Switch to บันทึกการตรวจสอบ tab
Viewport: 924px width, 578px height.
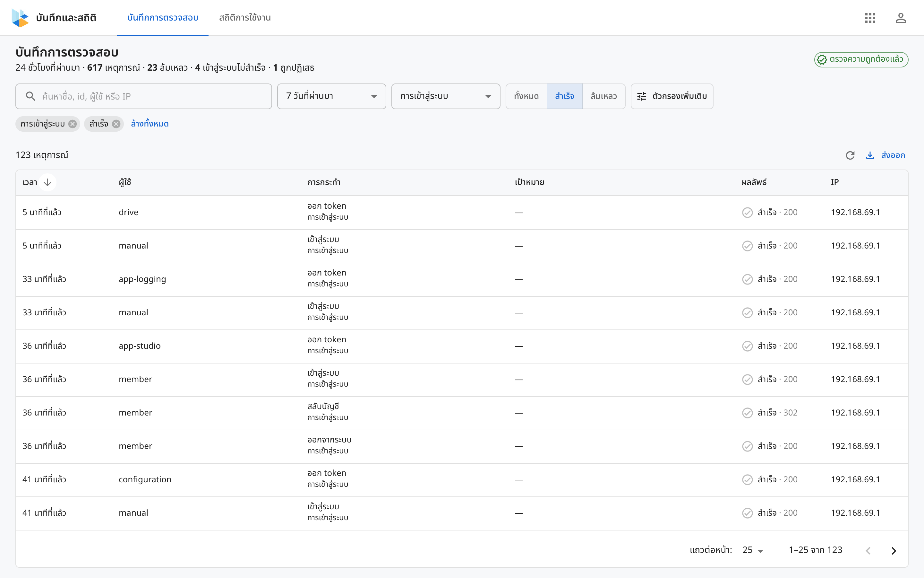(163, 18)
